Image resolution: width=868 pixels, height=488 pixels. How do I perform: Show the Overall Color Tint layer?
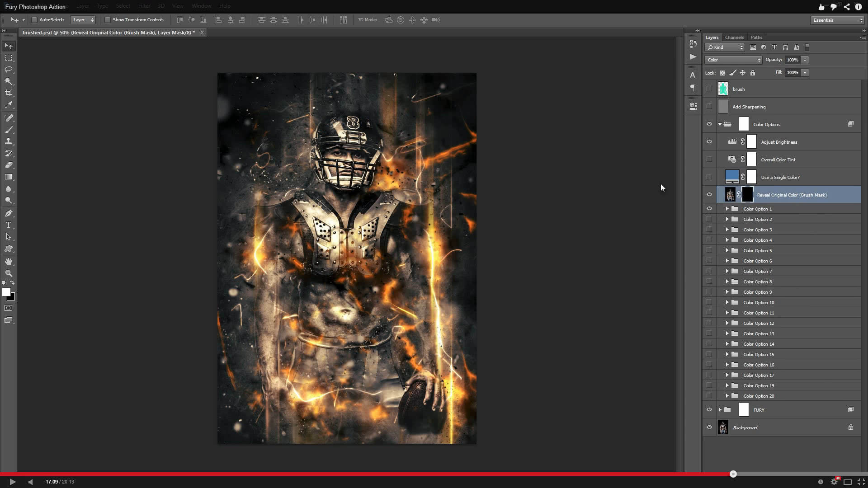(x=709, y=160)
